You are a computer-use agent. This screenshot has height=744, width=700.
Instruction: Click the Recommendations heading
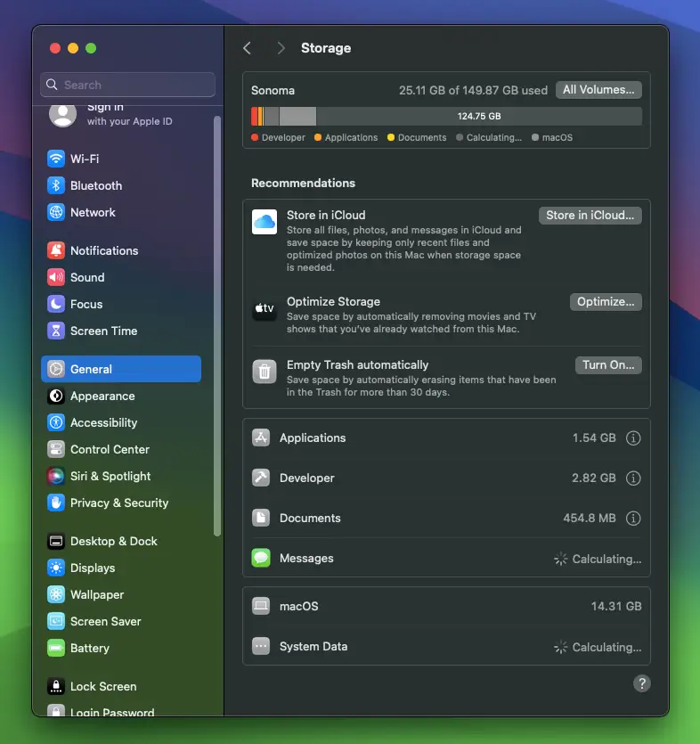(303, 184)
